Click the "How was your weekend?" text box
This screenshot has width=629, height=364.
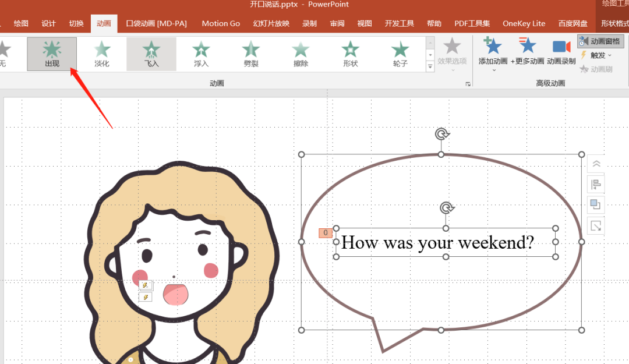437,242
